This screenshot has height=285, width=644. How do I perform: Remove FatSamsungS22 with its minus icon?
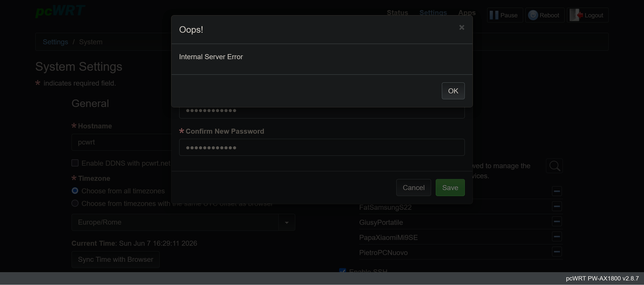[x=557, y=206]
